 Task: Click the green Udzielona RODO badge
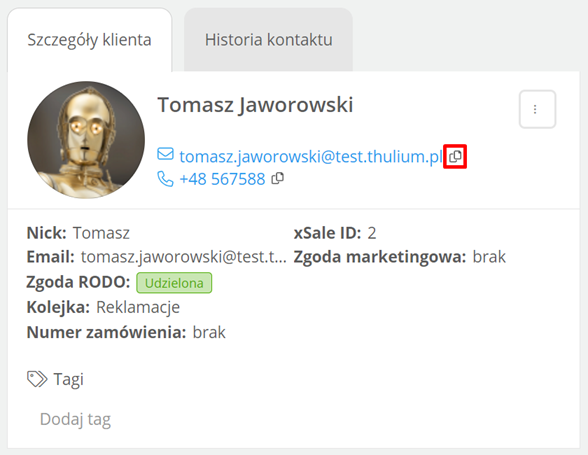click(174, 283)
